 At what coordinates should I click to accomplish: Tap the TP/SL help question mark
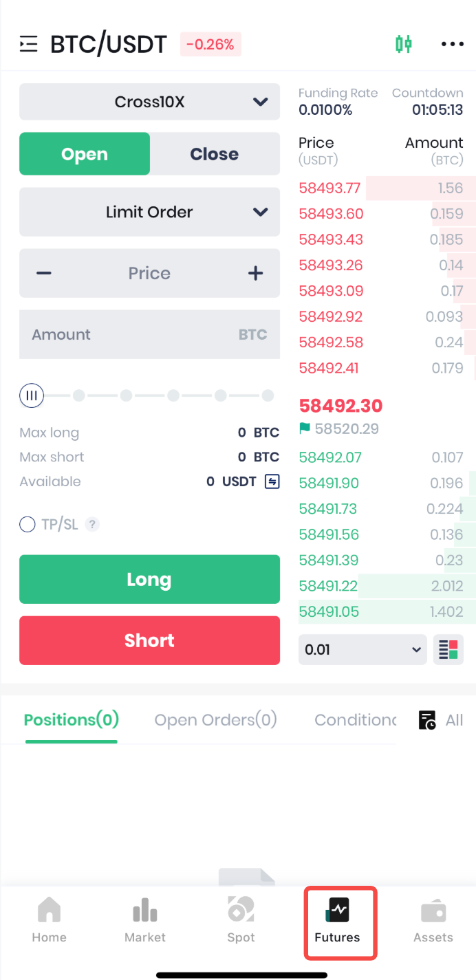click(x=92, y=525)
